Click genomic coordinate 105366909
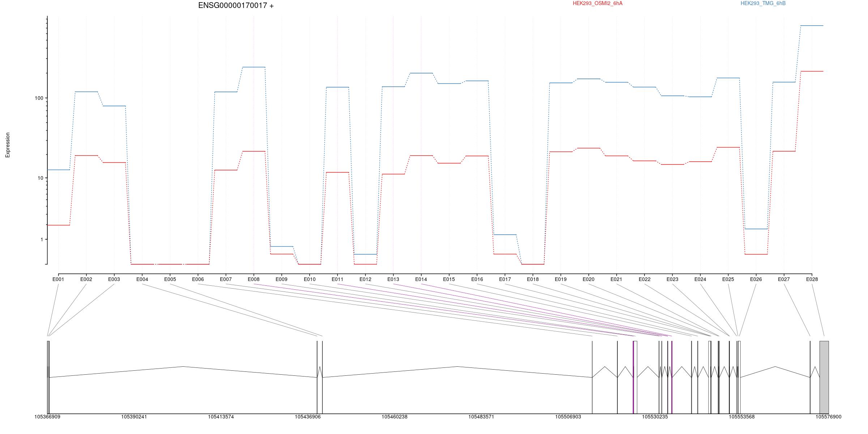868x434 pixels. click(x=47, y=417)
